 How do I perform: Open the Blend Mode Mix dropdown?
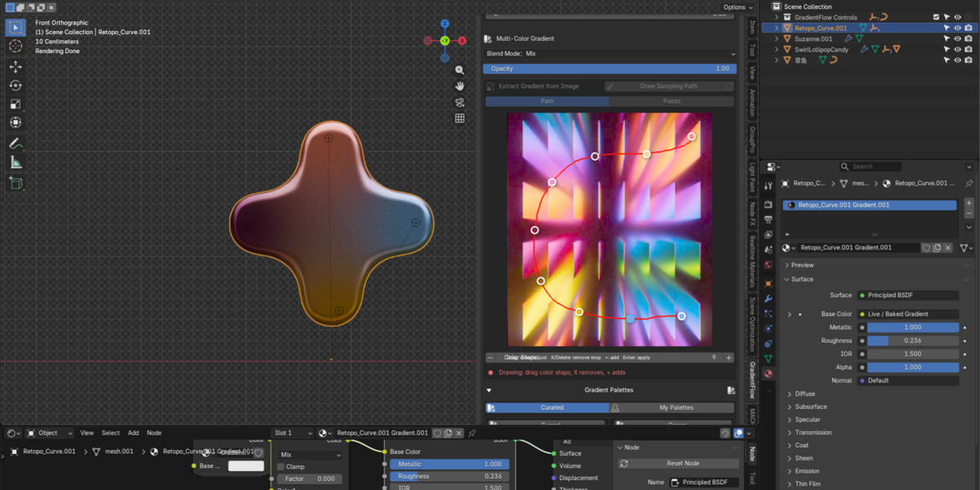pos(610,54)
